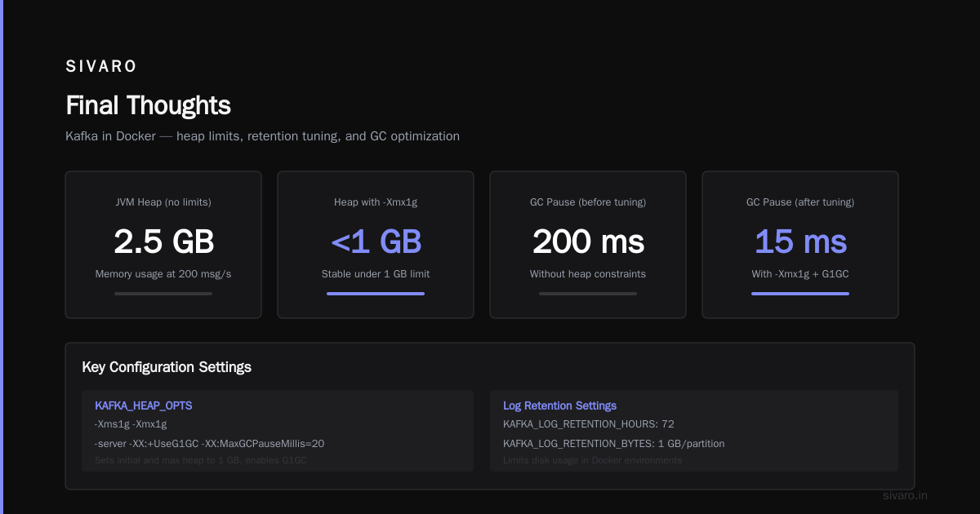Open the JVM Heap (no limits) card

163,245
